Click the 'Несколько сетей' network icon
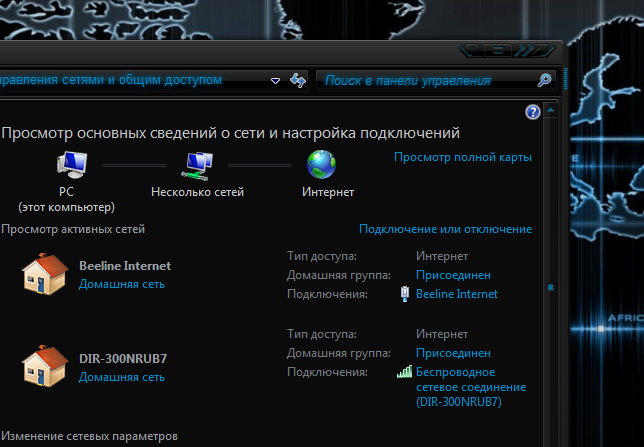 [197, 166]
